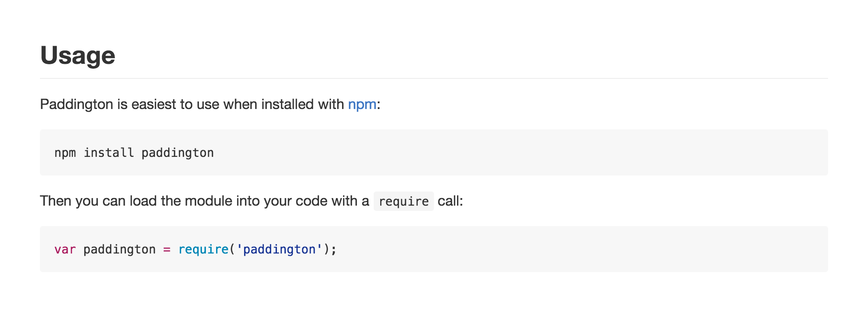868x312 pixels.
Task: Click the inline "require" code in the paragraph
Action: [403, 202]
